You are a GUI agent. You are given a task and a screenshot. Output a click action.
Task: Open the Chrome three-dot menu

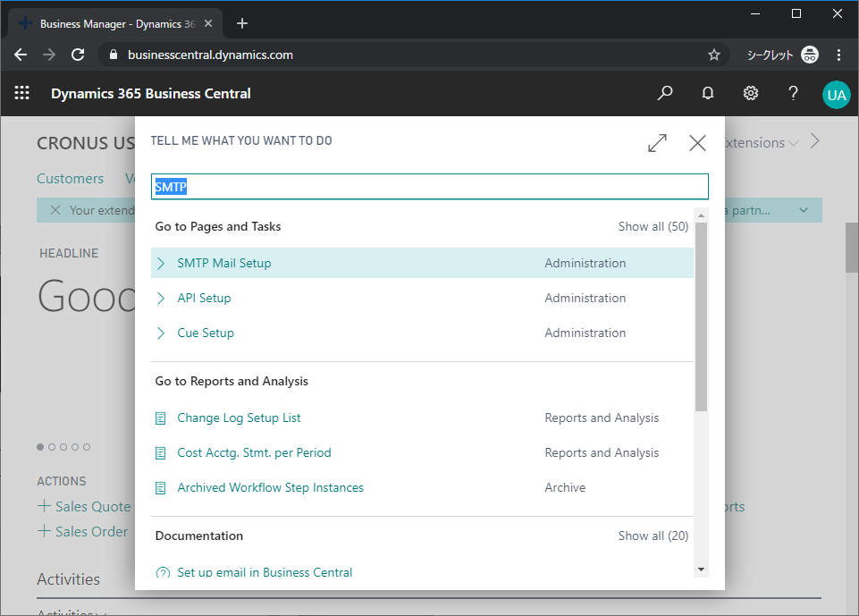tap(838, 55)
